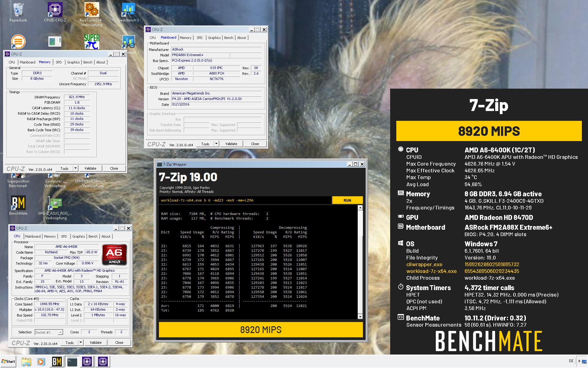588x368 pixels.
Task: Open Tools dropdown arrow in Mainboard CPU-Z window
Action: [216, 144]
